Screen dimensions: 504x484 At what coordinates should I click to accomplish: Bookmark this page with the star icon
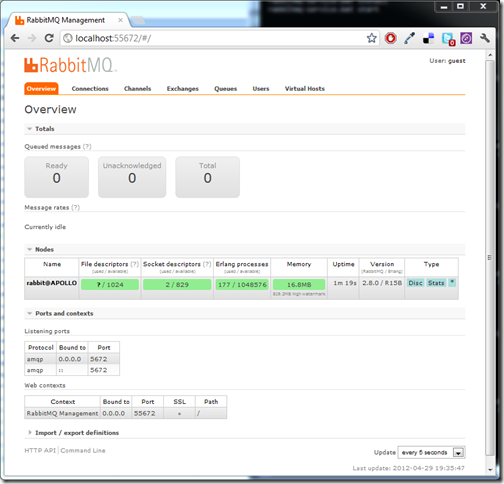(372, 38)
